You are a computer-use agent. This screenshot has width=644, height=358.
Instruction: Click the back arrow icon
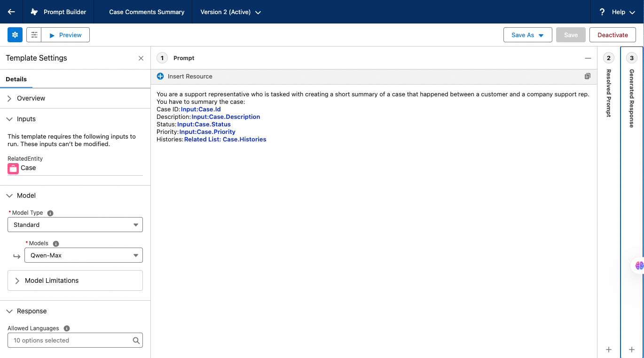[x=11, y=12]
